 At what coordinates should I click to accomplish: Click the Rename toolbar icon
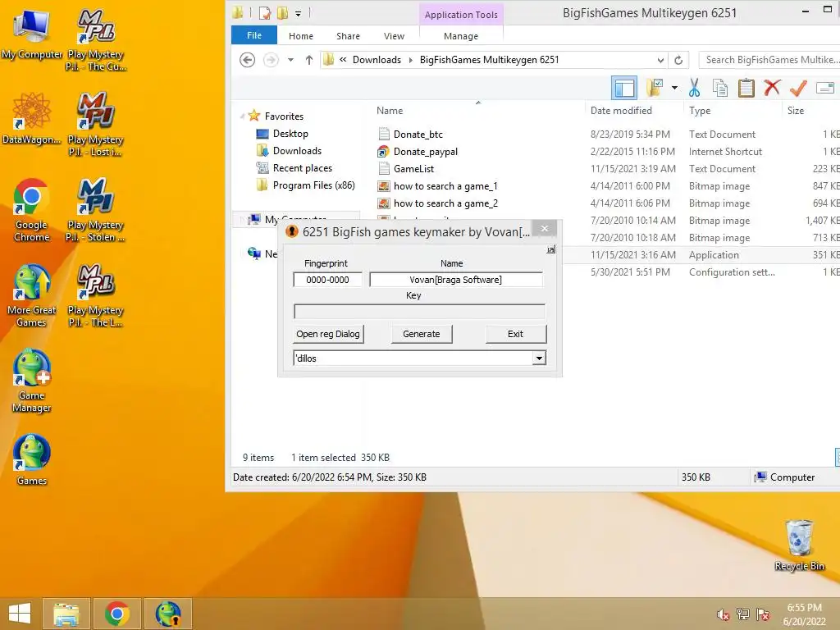(825, 88)
